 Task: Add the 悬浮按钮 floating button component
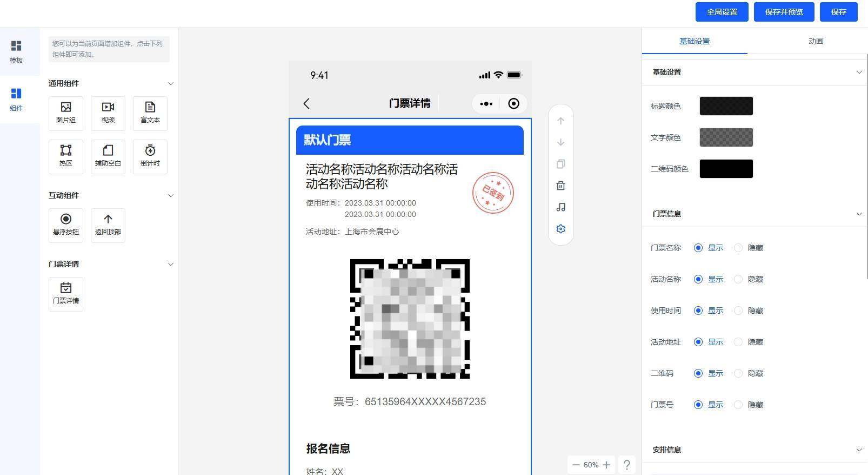point(66,225)
